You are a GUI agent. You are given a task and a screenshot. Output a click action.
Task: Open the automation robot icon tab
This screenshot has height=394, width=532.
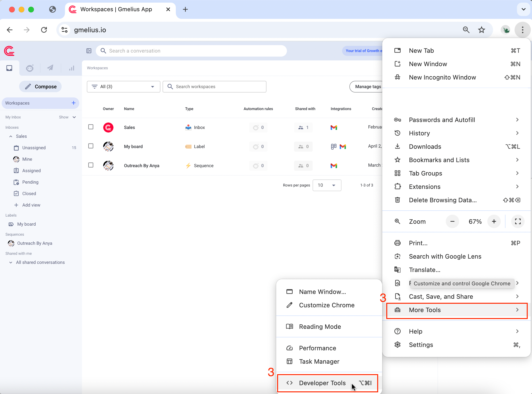(30, 68)
